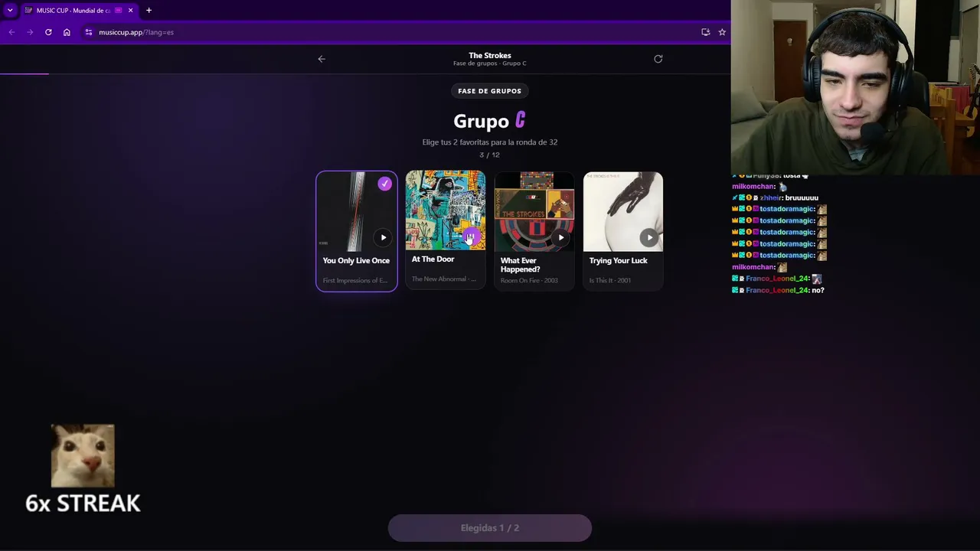Uncheck the You Only Live Once selection checkmark
980x551 pixels.
click(384, 184)
